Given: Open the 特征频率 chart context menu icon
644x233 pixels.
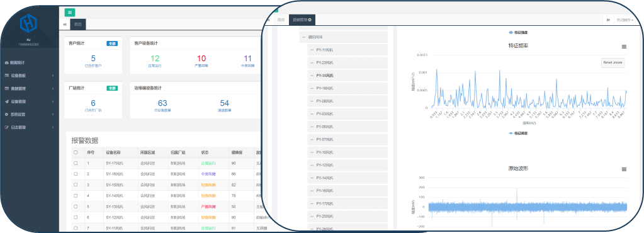Looking at the screenshot, I should 624,47.
